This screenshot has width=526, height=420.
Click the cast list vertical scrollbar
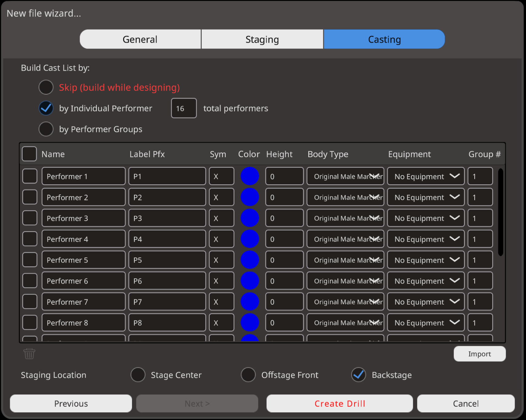(500, 212)
